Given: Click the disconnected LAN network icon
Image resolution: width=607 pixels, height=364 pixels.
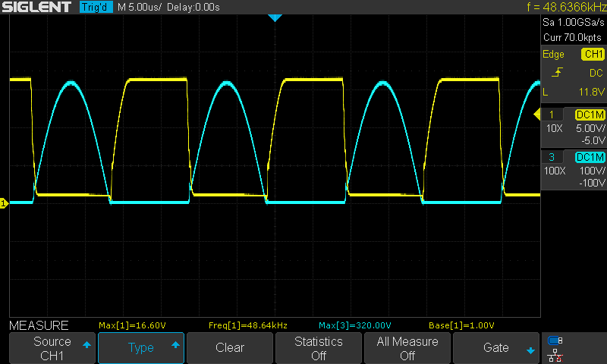Looking at the screenshot, I should click(555, 356).
